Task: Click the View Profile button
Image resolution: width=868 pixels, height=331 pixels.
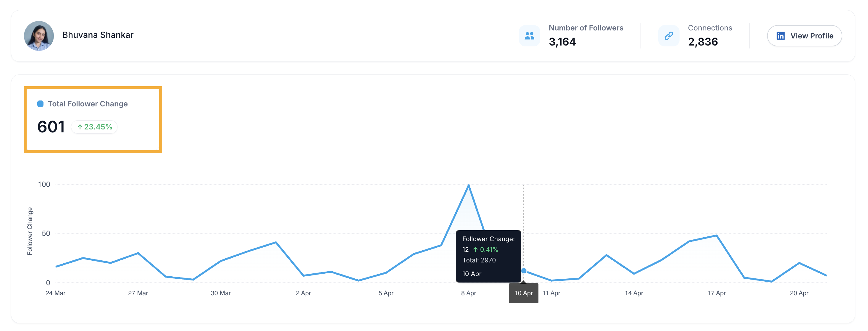Action: pos(804,36)
